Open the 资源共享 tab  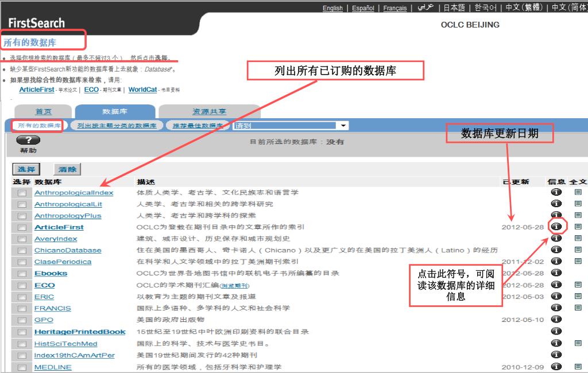click(209, 112)
